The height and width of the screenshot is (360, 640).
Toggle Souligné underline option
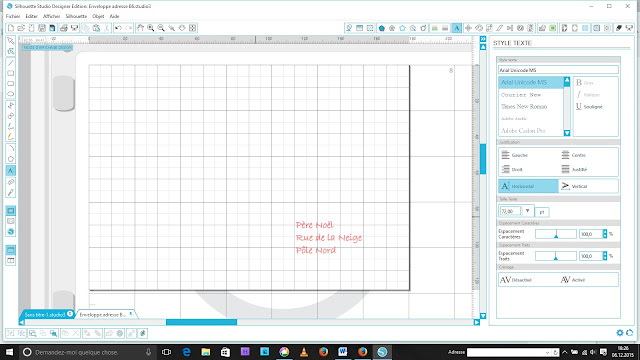point(589,107)
